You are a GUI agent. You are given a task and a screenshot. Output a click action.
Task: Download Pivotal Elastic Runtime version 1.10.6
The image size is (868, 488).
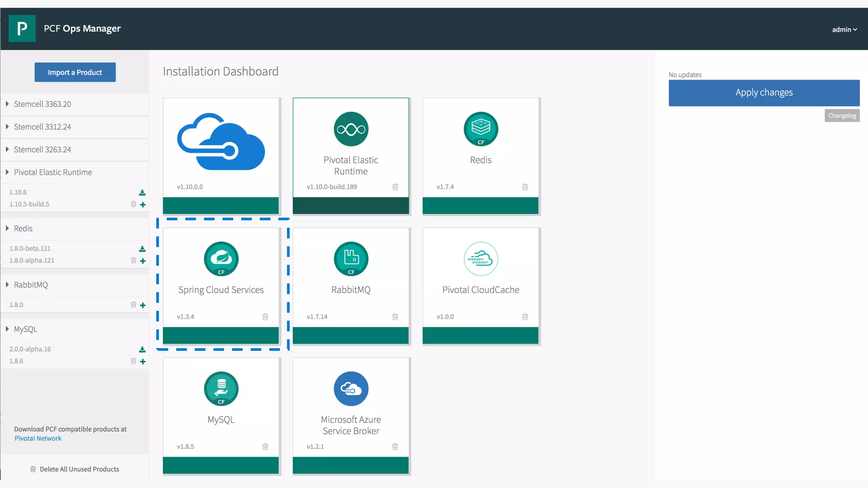point(142,193)
